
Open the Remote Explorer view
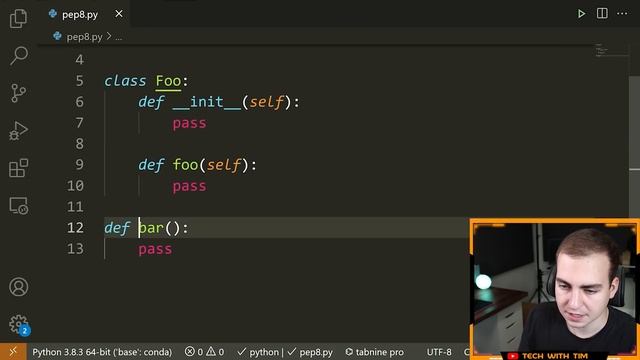click(18, 206)
